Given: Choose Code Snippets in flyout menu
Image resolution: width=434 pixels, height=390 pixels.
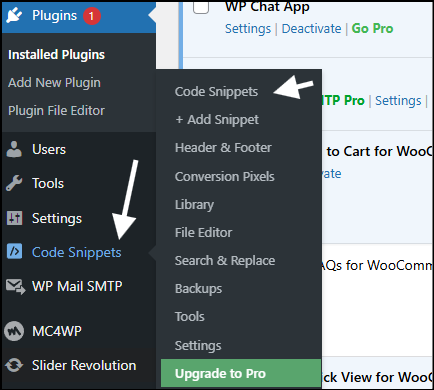Looking at the screenshot, I should (x=216, y=92).
